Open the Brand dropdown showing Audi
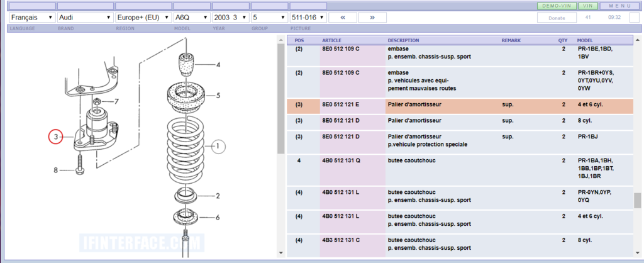This screenshot has width=644, height=263. click(85, 18)
